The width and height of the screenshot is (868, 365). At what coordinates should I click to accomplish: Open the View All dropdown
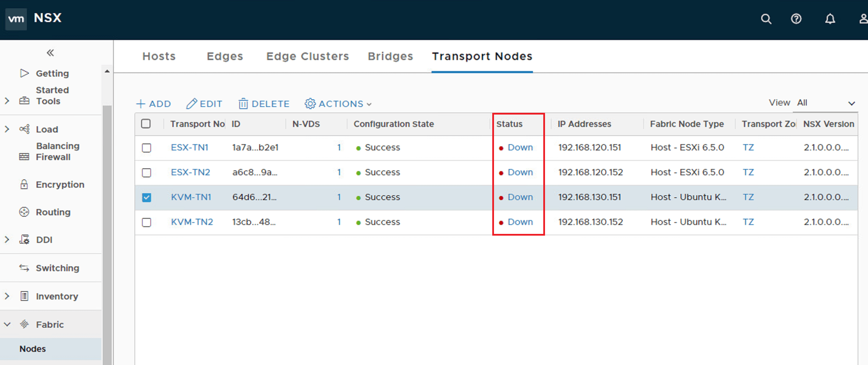[x=825, y=103]
